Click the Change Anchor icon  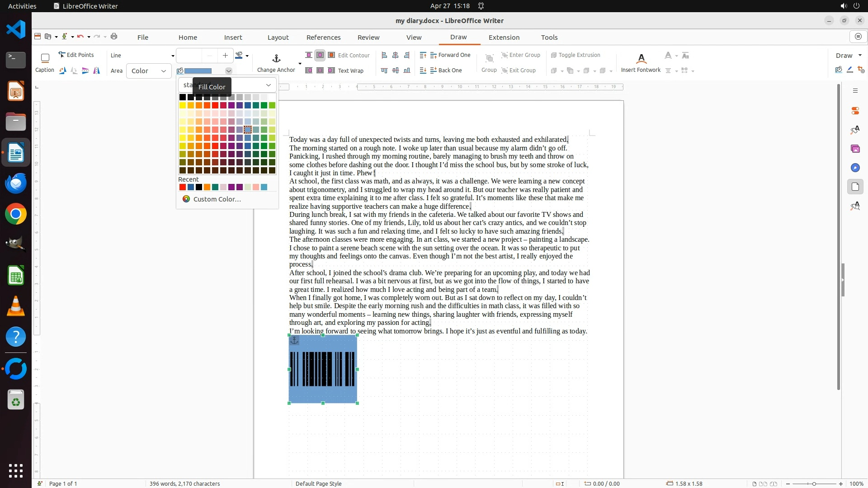[x=276, y=59]
